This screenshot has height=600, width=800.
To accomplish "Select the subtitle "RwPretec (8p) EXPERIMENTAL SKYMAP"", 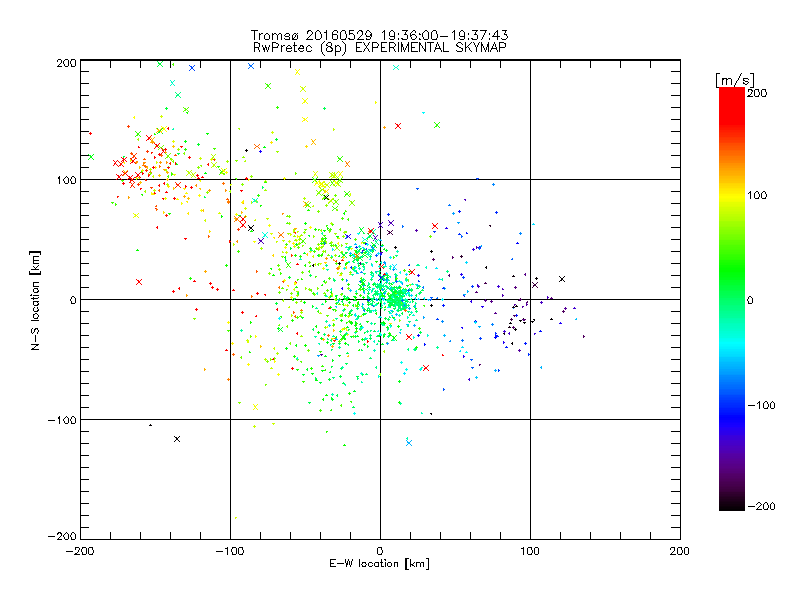I will click(x=379, y=48).
